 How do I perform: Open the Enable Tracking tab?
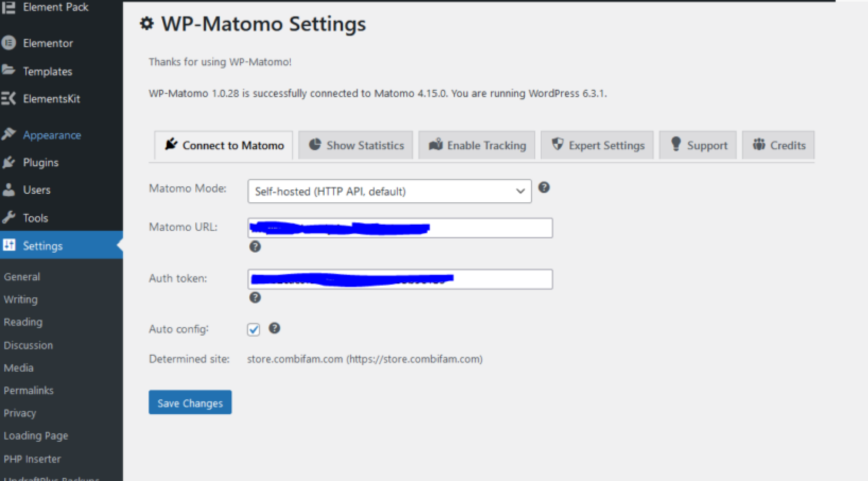477,145
